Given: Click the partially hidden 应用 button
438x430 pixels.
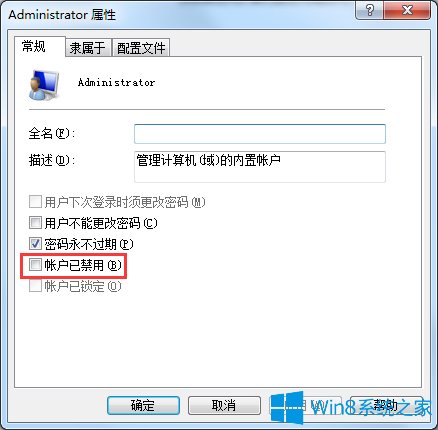Looking at the screenshot, I should pyautogui.click(x=305, y=405).
